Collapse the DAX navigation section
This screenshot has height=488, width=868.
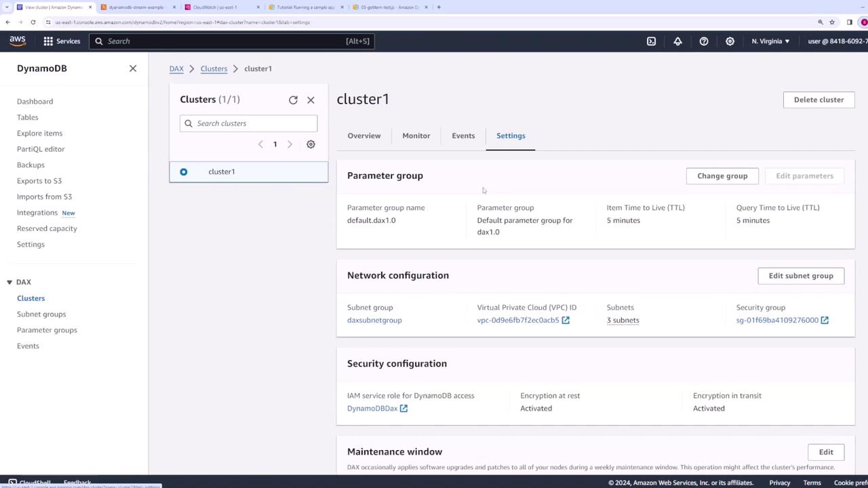coord(9,282)
